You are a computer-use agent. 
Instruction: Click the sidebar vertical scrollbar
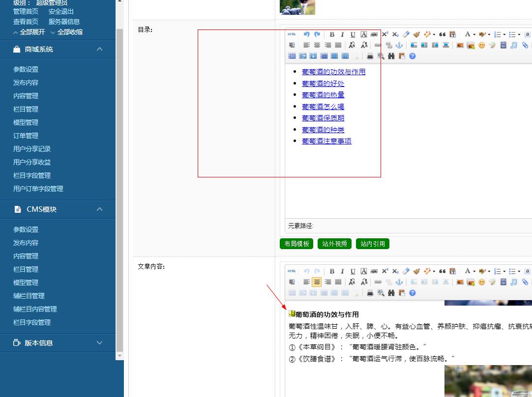[x=119, y=187]
